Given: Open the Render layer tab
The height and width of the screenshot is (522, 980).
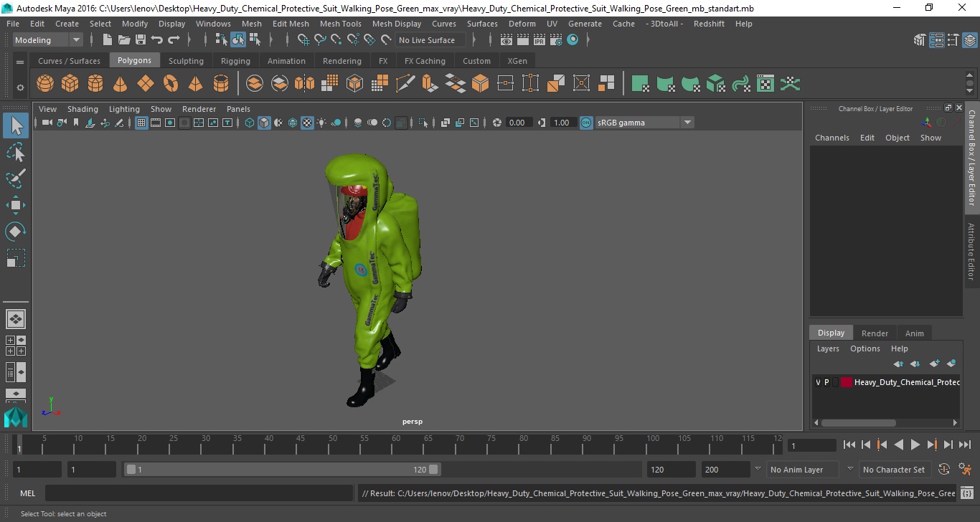Looking at the screenshot, I should [x=875, y=333].
